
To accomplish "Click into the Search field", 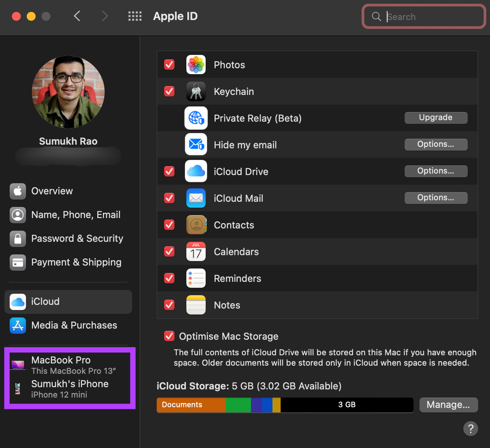I will pos(424,16).
